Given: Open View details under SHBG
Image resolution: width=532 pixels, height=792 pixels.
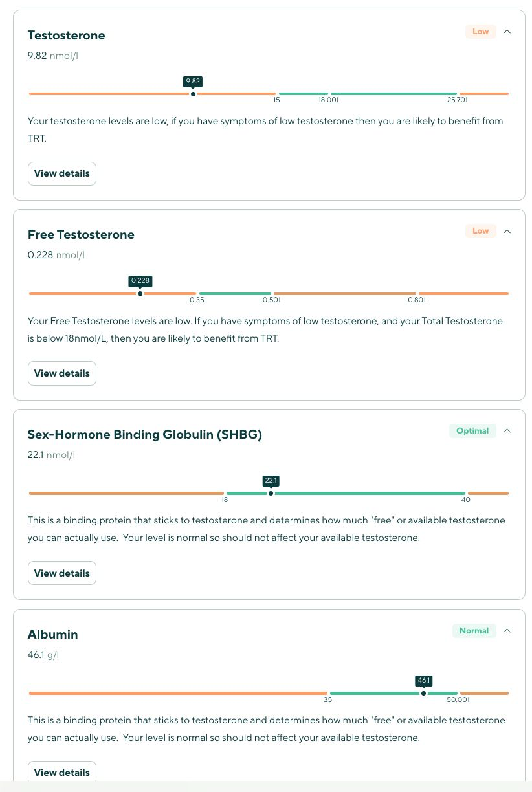Looking at the screenshot, I should (x=62, y=573).
